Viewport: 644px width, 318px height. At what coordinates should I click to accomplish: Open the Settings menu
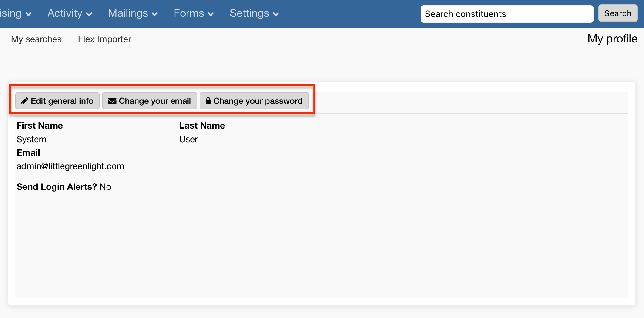click(255, 13)
